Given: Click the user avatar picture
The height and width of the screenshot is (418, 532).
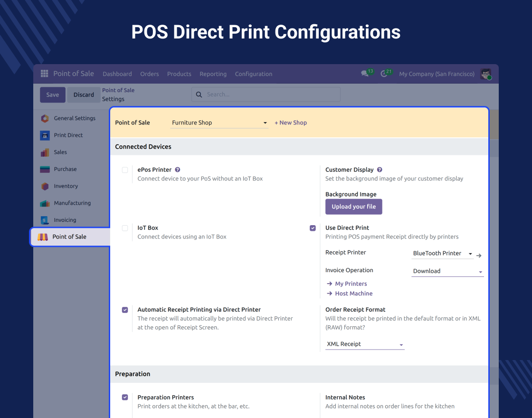Looking at the screenshot, I should (485, 74).
